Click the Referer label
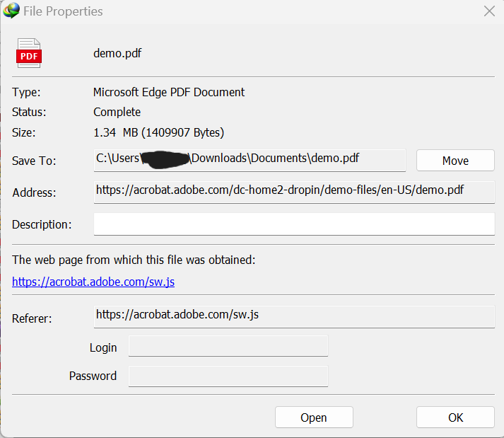The height and width of the screenshot is (438, 504). point(32,318)
